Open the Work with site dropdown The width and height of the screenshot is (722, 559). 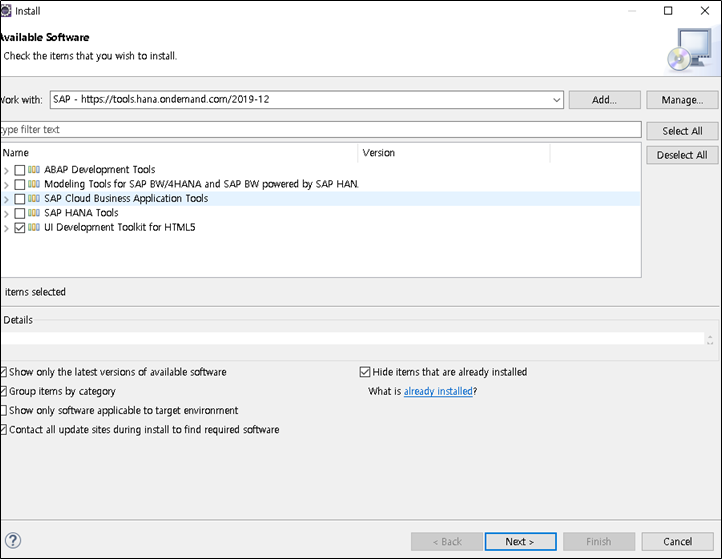click(556, 99)
